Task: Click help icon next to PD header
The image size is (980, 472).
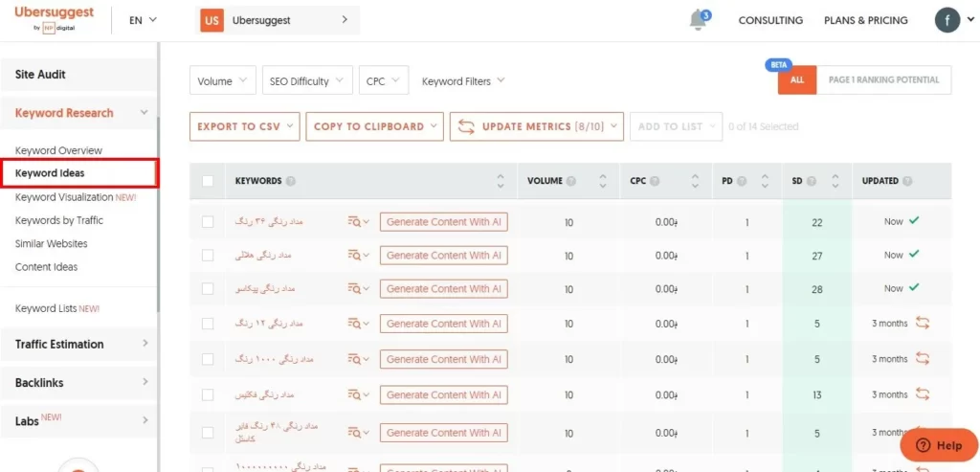Action: [742, 181]
